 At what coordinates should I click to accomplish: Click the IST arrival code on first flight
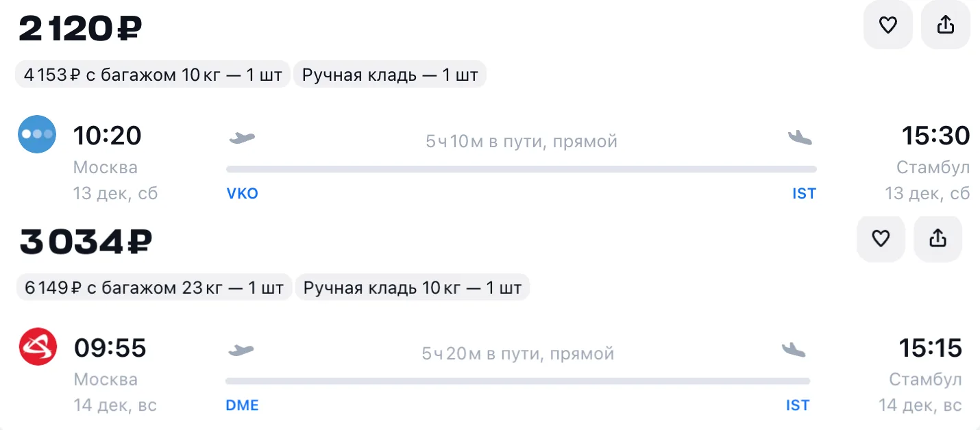(804, 194)
